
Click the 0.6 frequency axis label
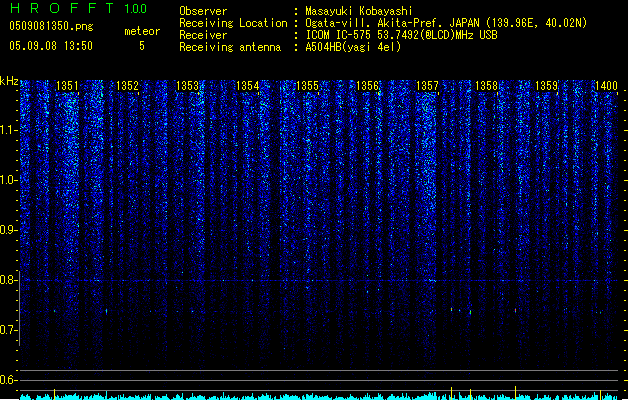tap(7, 380)
